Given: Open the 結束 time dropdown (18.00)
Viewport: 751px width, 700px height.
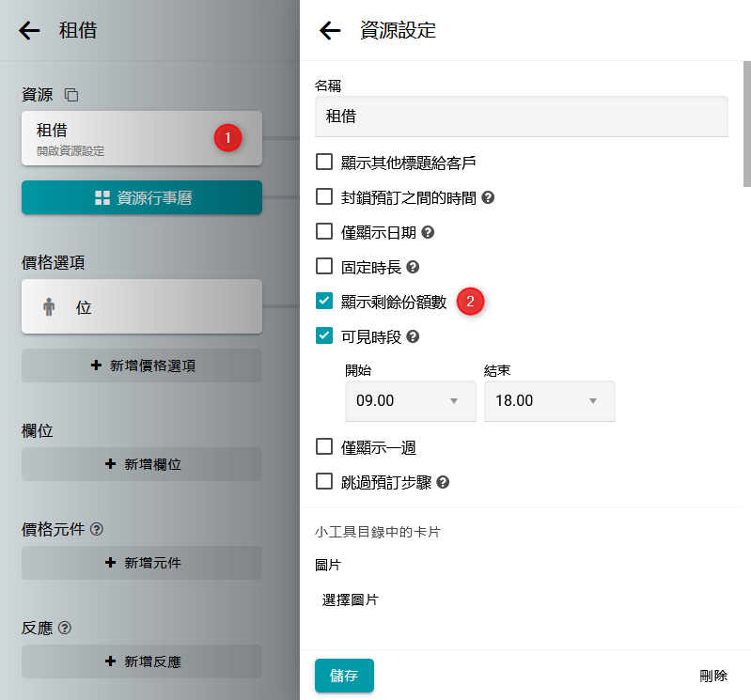Looking at the screenshot, I should point(548,401).
